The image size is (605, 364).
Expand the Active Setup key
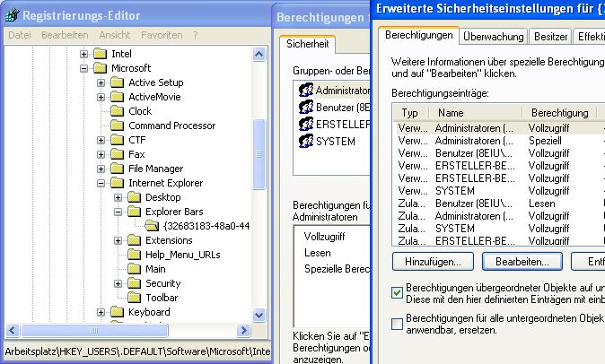tap(101, 82)
